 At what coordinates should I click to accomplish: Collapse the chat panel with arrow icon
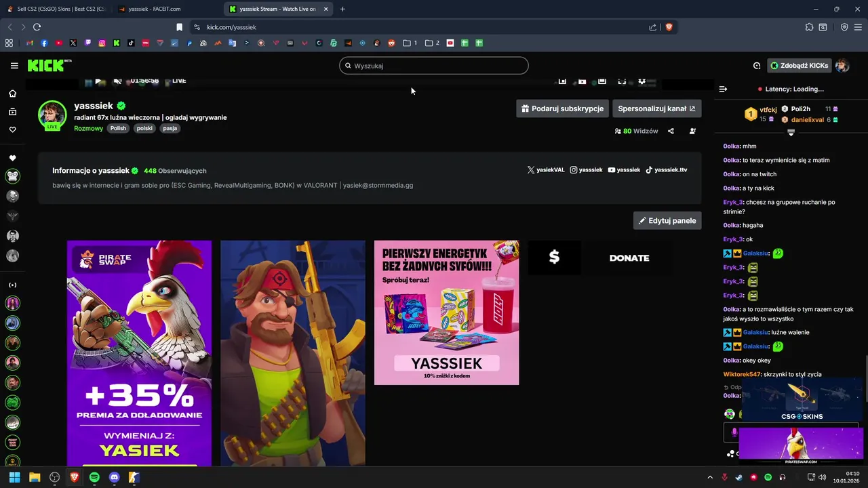[723, 89]
